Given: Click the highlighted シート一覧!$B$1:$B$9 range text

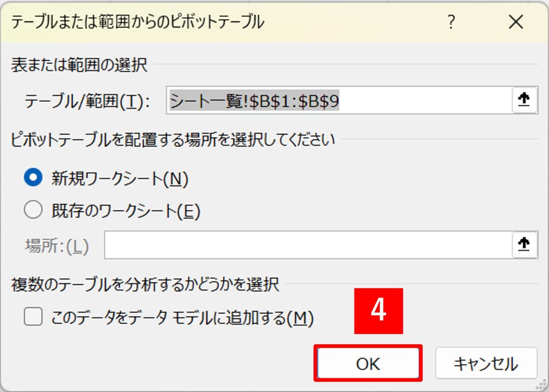Looking at the screenshot, I should (x=255, y=101).
